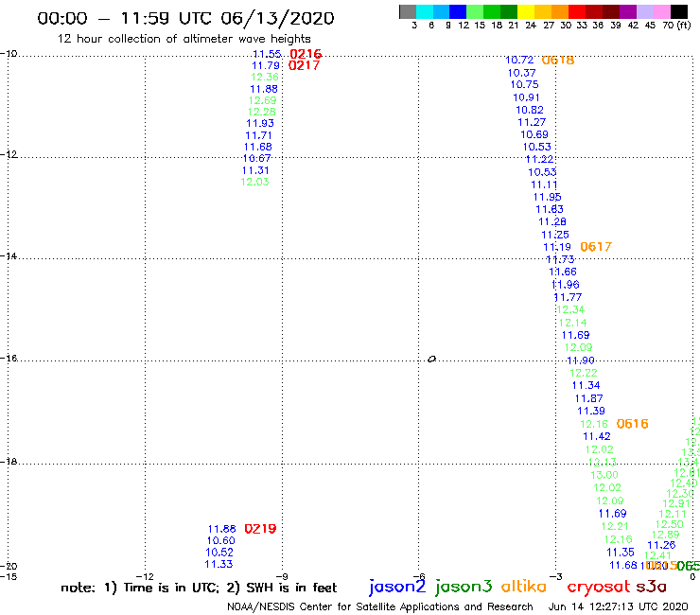Image resolution: width=700 pixels, height=615 pixels.
Task: Select the wave height value 11.22
Action: tap(539, 159)
